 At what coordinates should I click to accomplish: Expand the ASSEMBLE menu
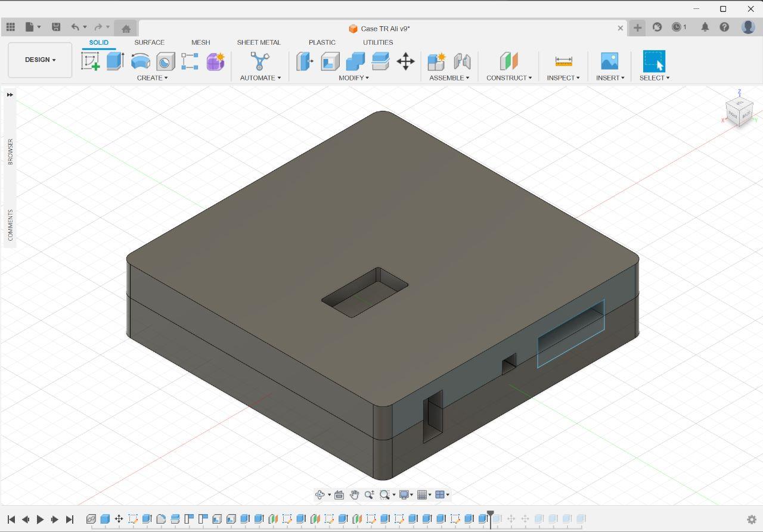click(449, 78)
